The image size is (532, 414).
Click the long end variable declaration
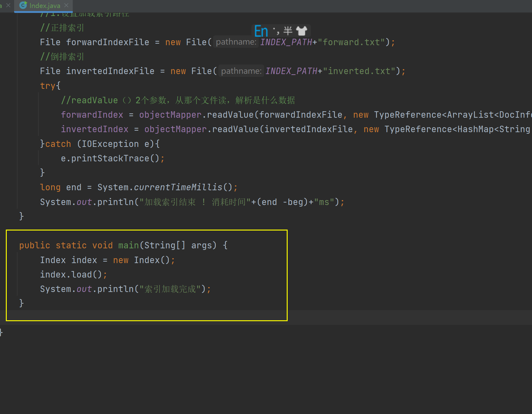pos(61,187)
